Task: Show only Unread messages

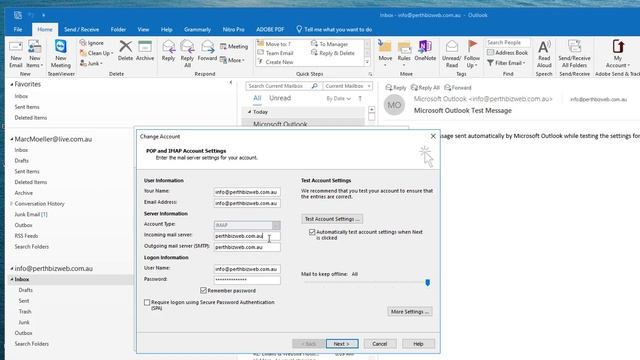Action: (280, 98)
